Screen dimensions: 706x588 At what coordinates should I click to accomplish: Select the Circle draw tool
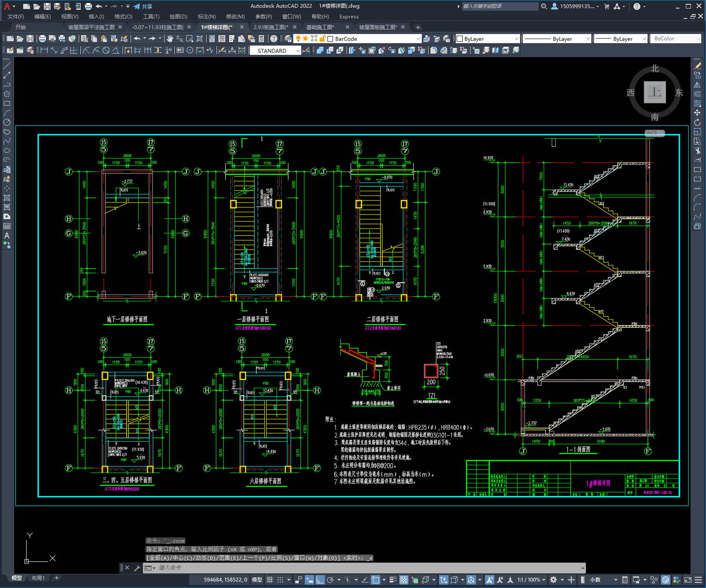(7, 122)
